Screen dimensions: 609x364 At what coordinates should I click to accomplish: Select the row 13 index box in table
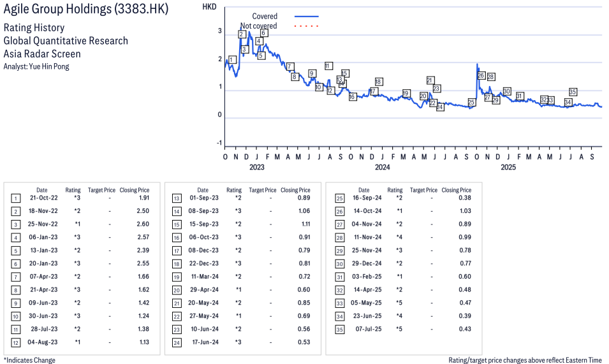pyautogui.click(x=177, y=198)
